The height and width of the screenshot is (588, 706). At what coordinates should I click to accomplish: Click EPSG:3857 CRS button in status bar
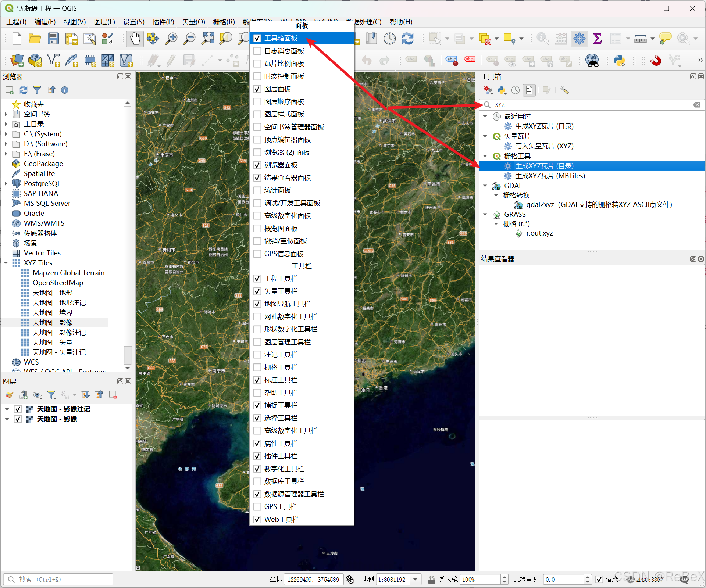pos(646,580)
